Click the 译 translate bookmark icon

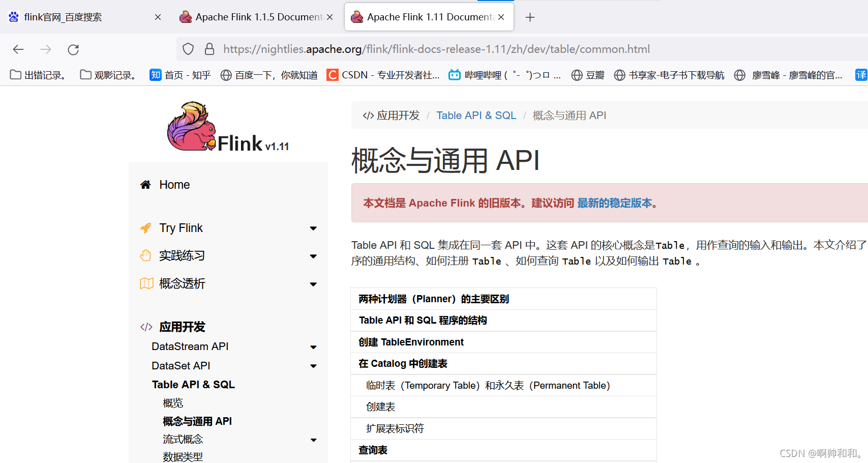pyautogui.click(x=861, y=75)
